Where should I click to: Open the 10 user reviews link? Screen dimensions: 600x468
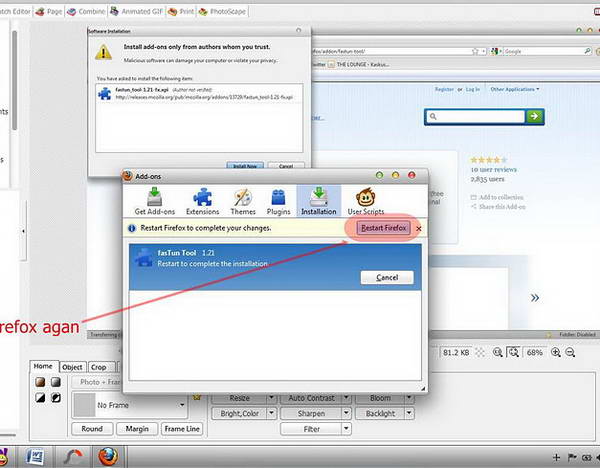coord(494,169)
